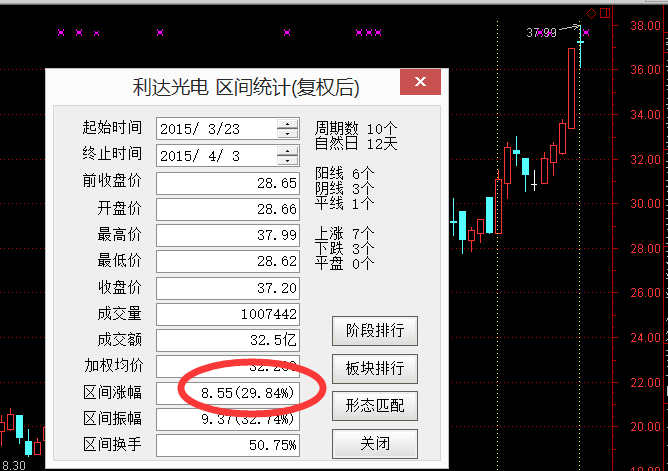668x471 pixels.
Task: Decrease 终止时间 date with down arrow
Action: click(288, 160)
